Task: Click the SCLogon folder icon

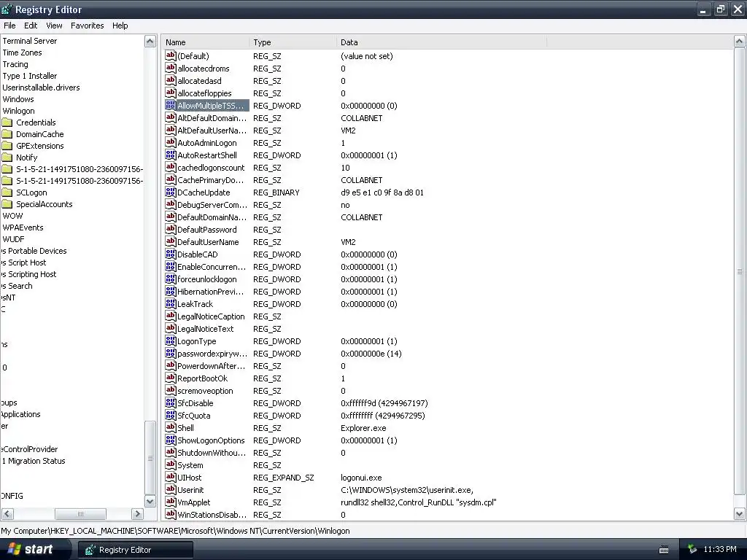Action: (7, 192)
